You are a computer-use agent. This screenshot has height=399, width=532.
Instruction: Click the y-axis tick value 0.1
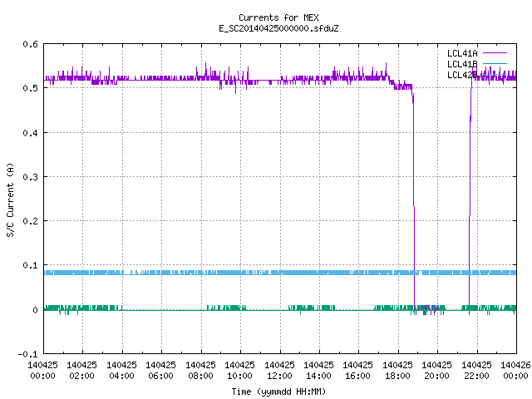[30, 265]
